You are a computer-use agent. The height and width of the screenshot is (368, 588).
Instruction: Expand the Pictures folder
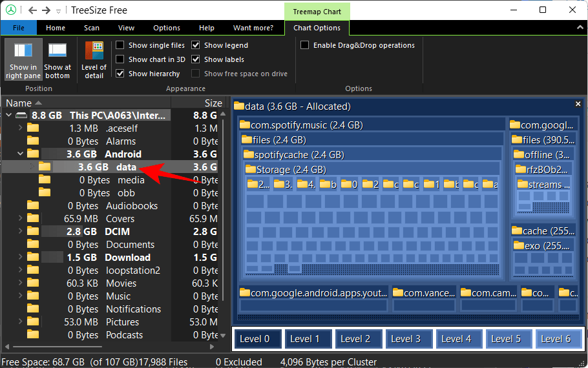20,322
